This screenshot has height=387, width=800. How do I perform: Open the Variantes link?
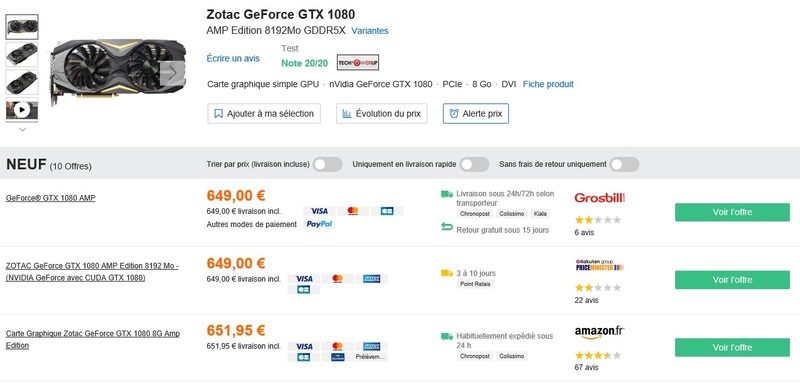pos(370,31)
